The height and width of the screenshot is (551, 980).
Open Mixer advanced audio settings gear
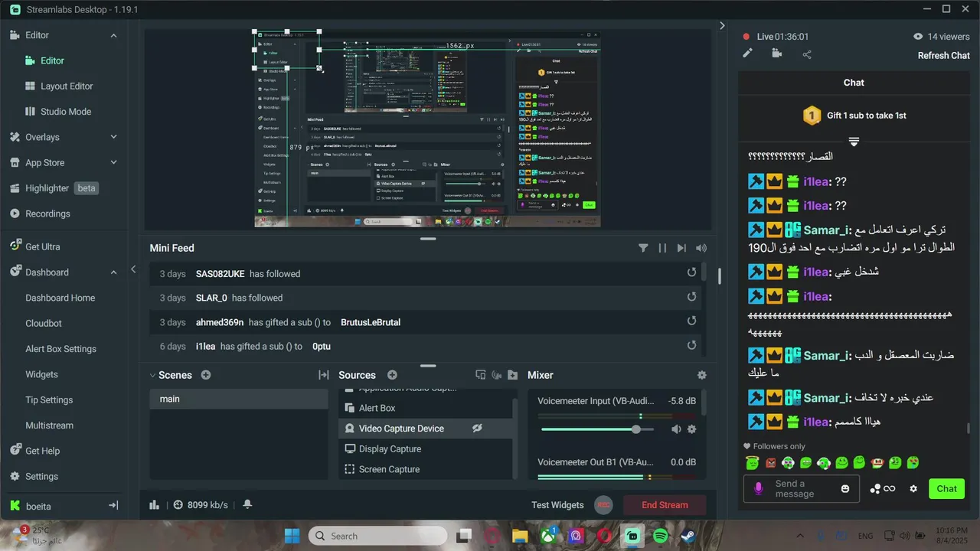pos(701,375)
